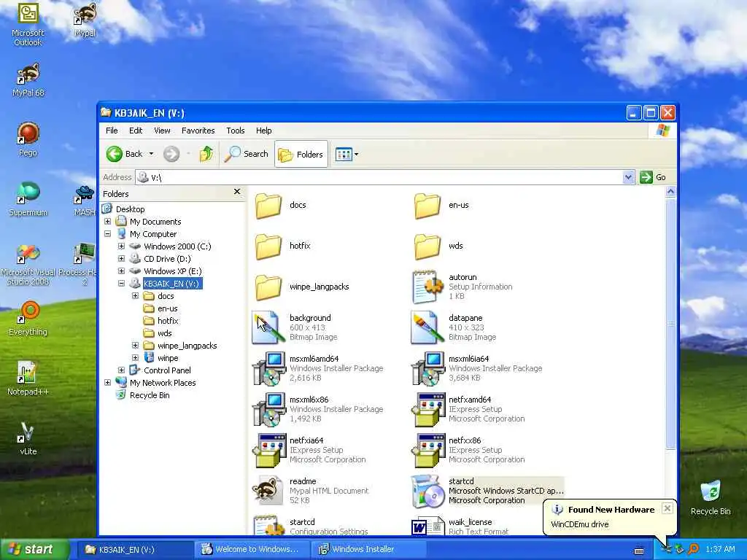Dismiss the Found New Hardware balloon
The image size is (747, 560).
pos(667,508)
